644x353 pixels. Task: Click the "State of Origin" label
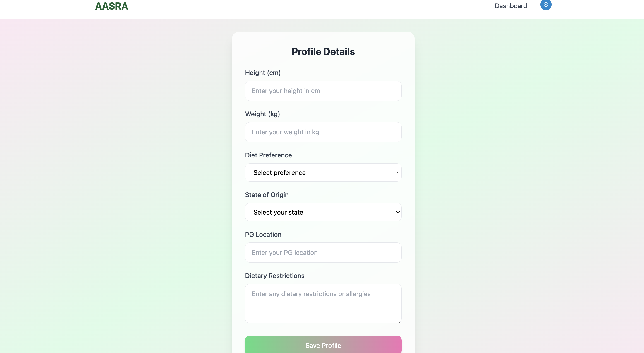click(267, 195)
